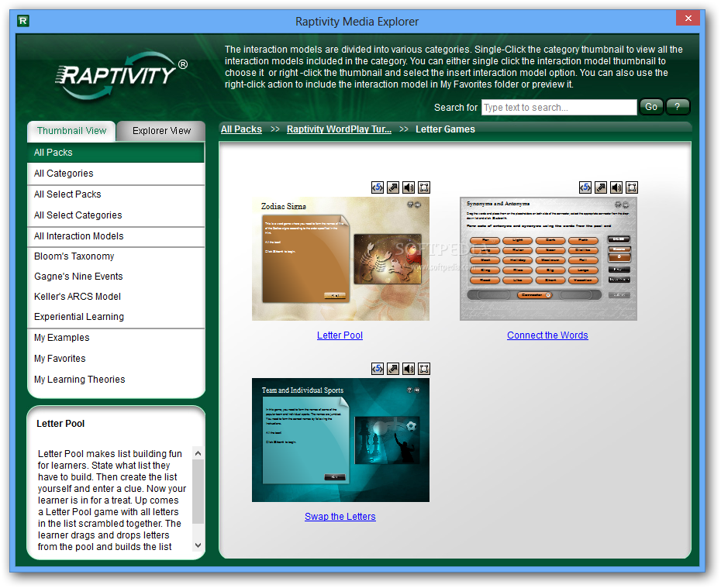
Task: Open help with the question mark button
Action: click(x=678, y=107)
